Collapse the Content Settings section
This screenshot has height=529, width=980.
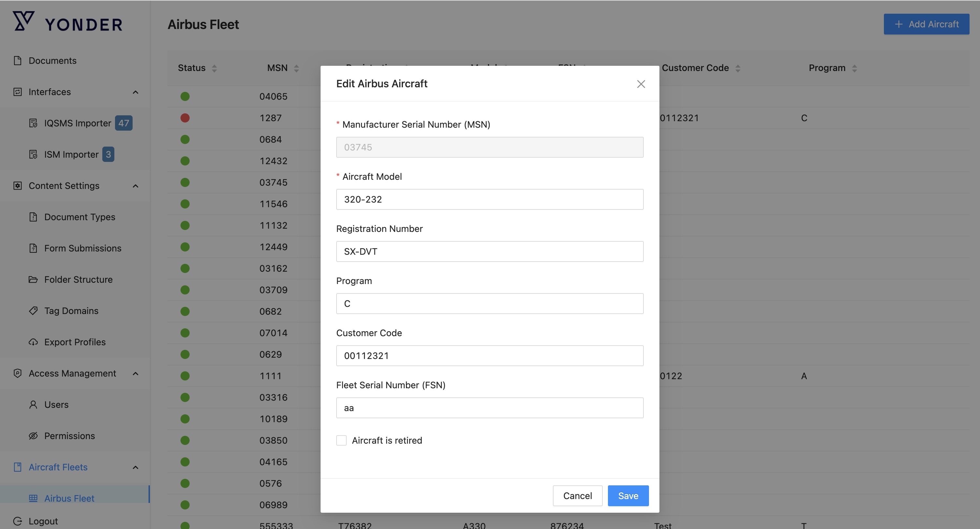(136, 186)
